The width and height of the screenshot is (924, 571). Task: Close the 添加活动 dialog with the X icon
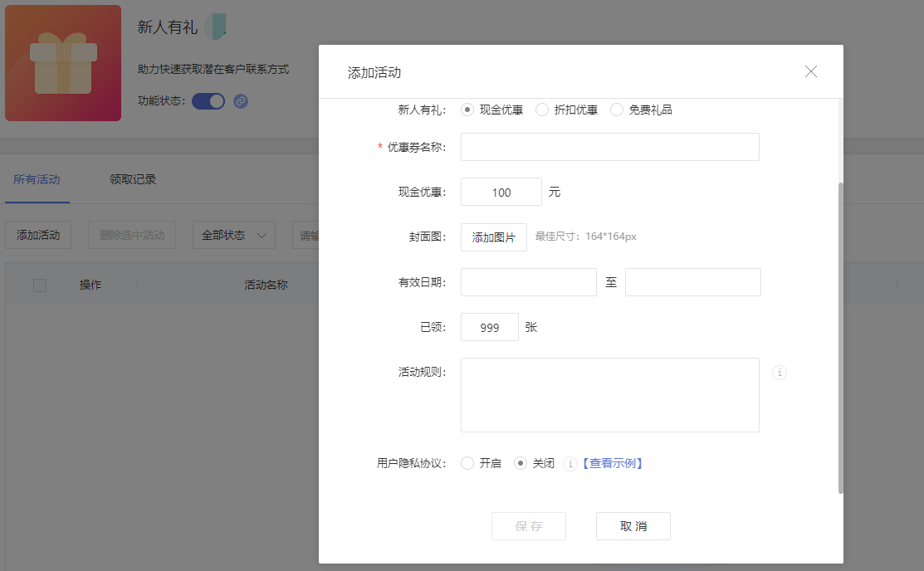811,71
